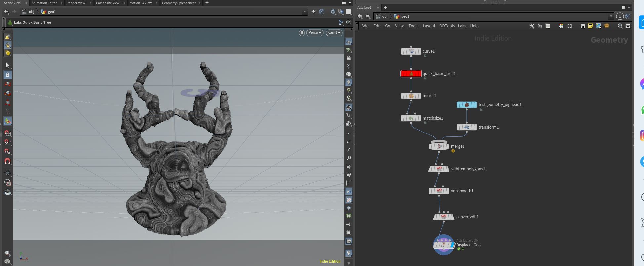Select the red quick_basic_tree1 node
The height and width of the screenshot is (266, 644).
[411, 74]
